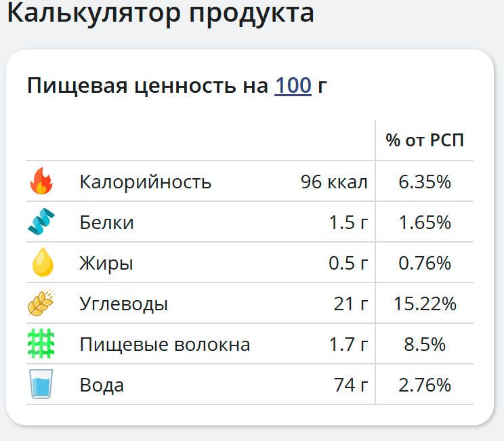Screen dimensions: 504x441
Task: Click the Калькулятор продукта heading
Action: pos(161,13)
